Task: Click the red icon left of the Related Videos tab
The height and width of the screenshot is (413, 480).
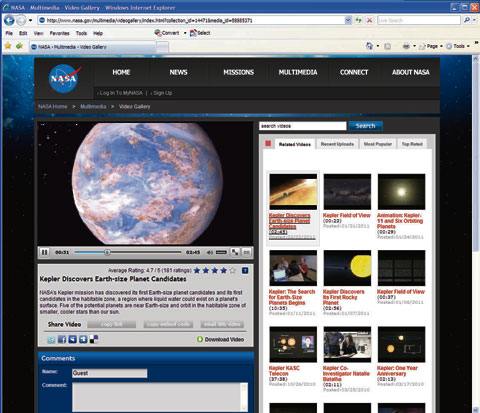Action: pyautogui.click(x=268, y=143)
